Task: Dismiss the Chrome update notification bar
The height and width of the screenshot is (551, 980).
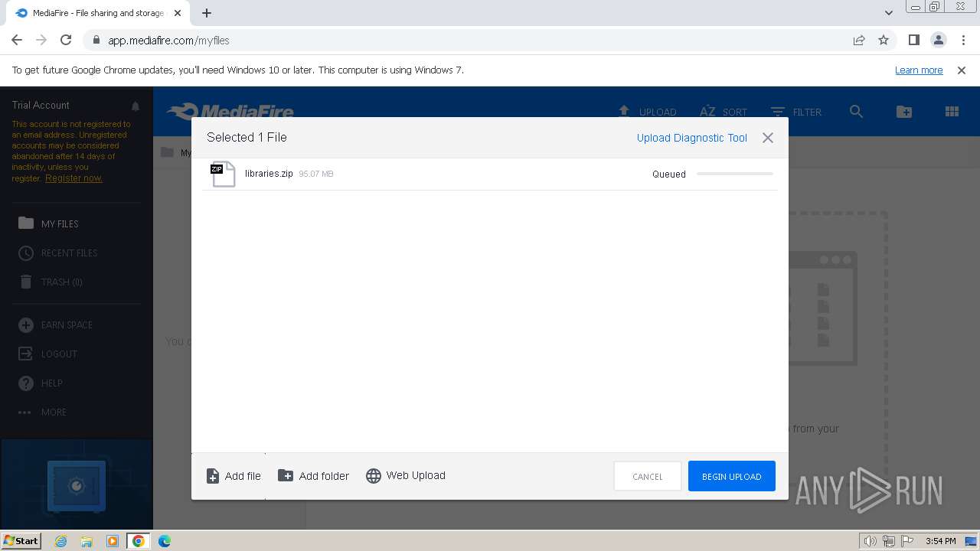Action: pyautogui.click(x=962, y=70)
